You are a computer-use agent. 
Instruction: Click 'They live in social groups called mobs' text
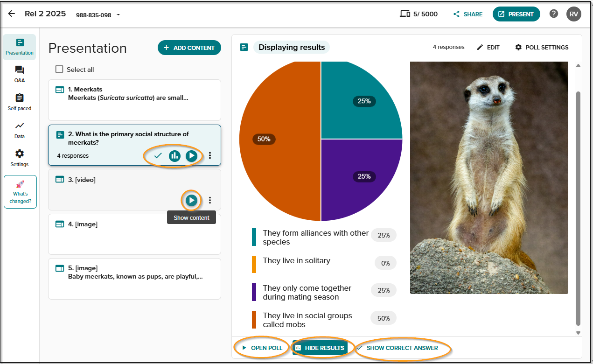point(307,320)
